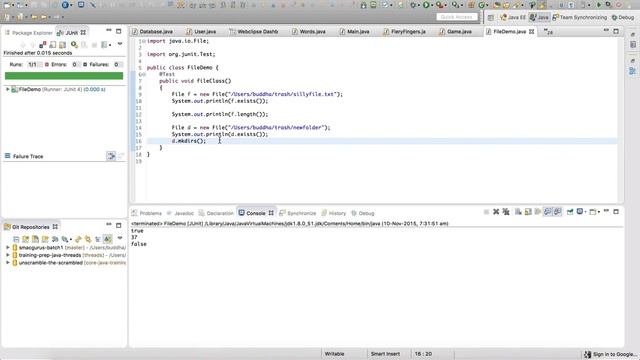Image resolution: width=640 pixels, height=360 pixels.
Task: Switch to the Java EE perspective
Action: pyautogui.click(x=513, y=17)
